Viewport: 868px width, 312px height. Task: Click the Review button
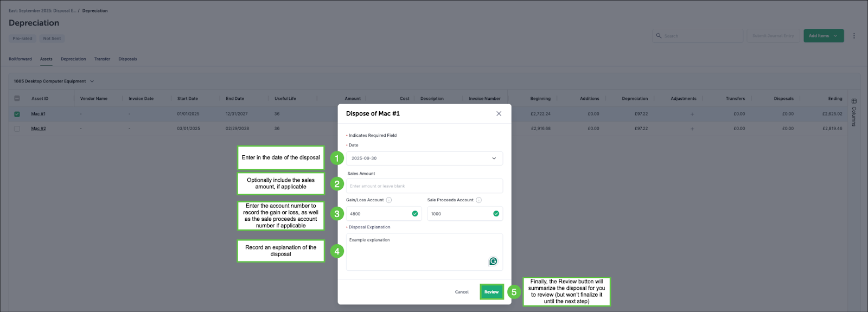tap(491, 292)
